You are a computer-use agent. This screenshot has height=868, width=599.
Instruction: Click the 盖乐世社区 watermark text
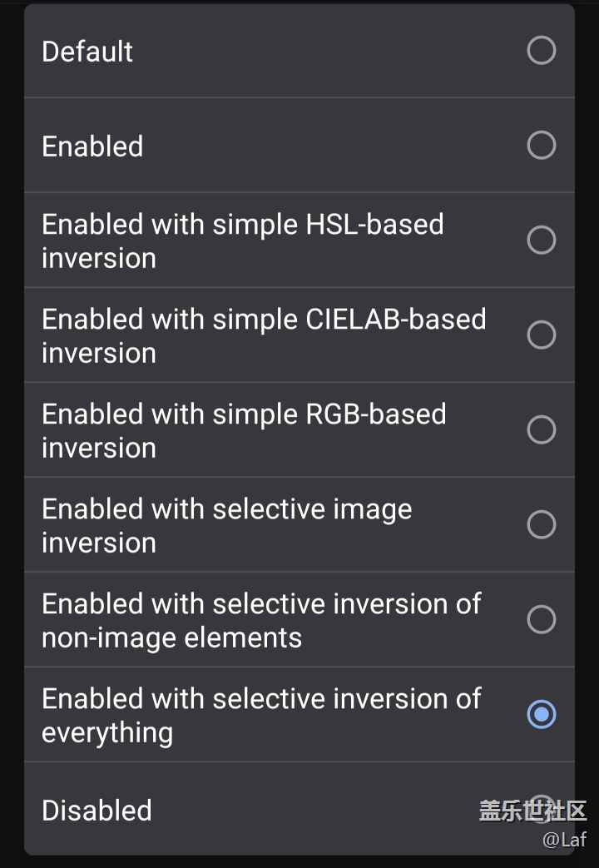click(532, 811)
